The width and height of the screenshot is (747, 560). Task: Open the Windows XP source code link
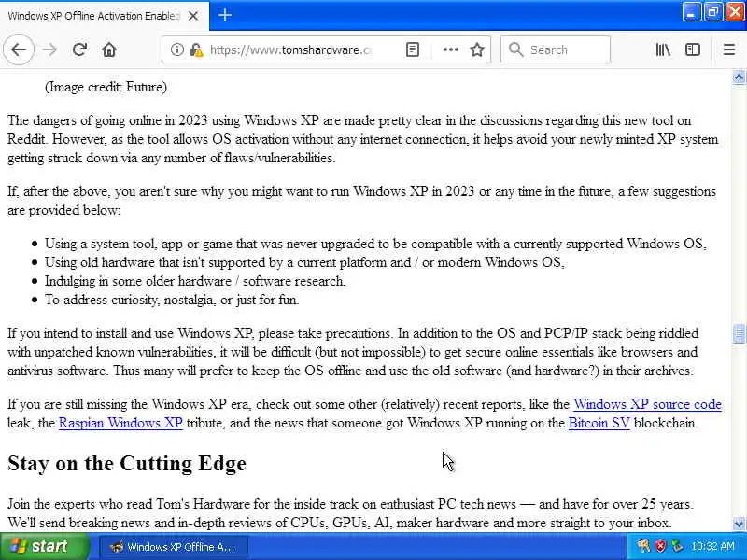pyautogui.click(x=647, y=404)
